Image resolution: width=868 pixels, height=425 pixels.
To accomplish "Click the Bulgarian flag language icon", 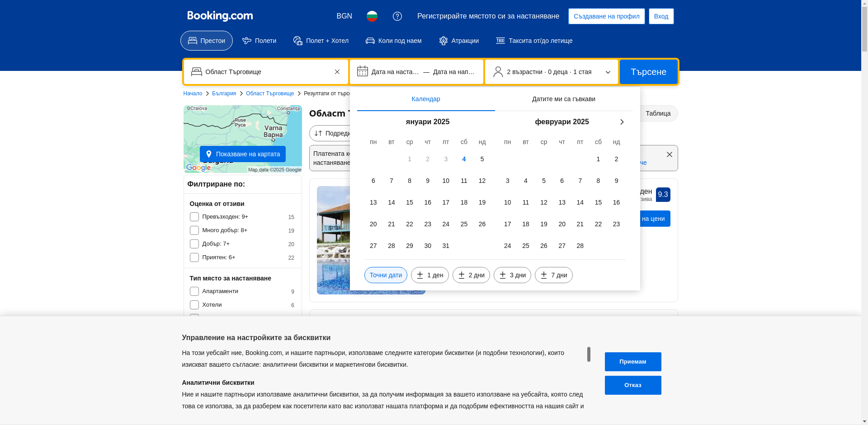I will coord(372,16).
